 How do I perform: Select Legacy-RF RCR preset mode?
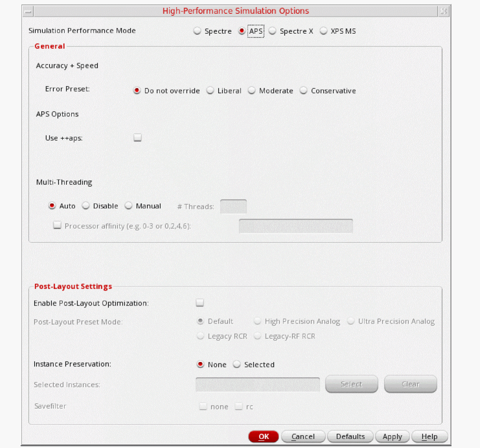click(258, 336)
